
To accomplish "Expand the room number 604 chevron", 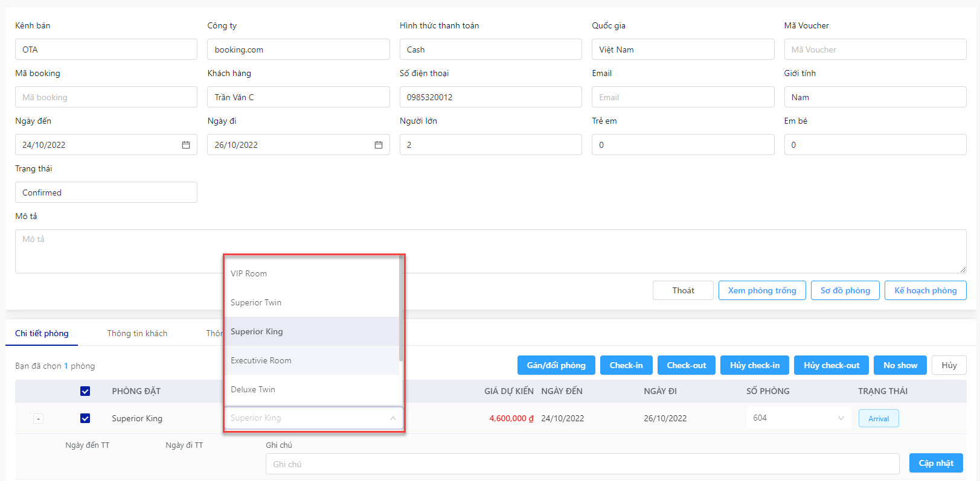I will coord(841,418).
